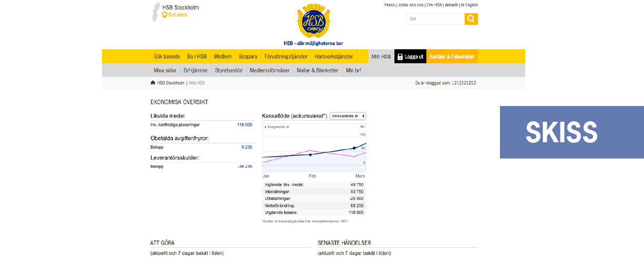Click the 118 000 liquid funds amount
644x264 pixels.
[244, 125]
